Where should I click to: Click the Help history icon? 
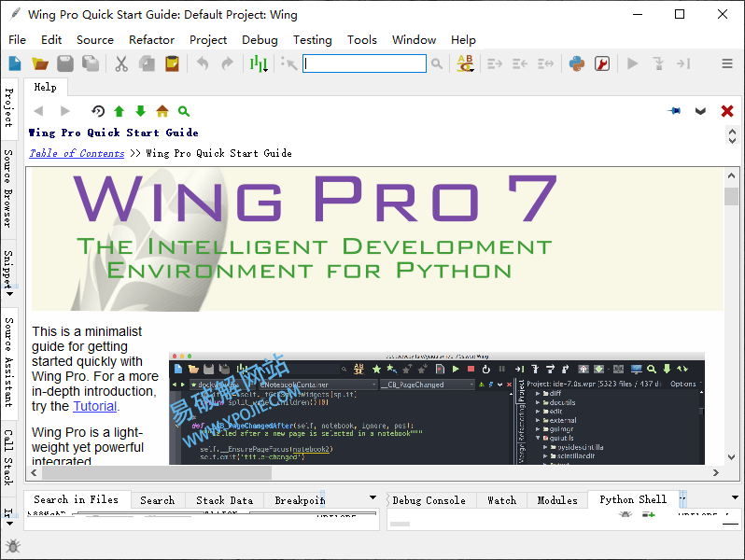pyautogui.click(x=97, y=111)
